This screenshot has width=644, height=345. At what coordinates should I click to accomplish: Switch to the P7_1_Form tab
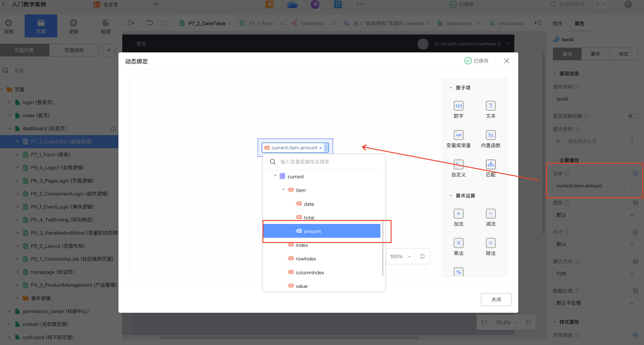[x=261, y=23]
